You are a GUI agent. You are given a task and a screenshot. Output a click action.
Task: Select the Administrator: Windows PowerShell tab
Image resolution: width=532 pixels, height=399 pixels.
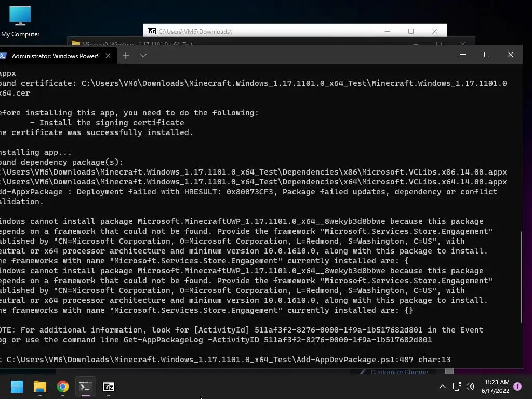coord(55,56)
